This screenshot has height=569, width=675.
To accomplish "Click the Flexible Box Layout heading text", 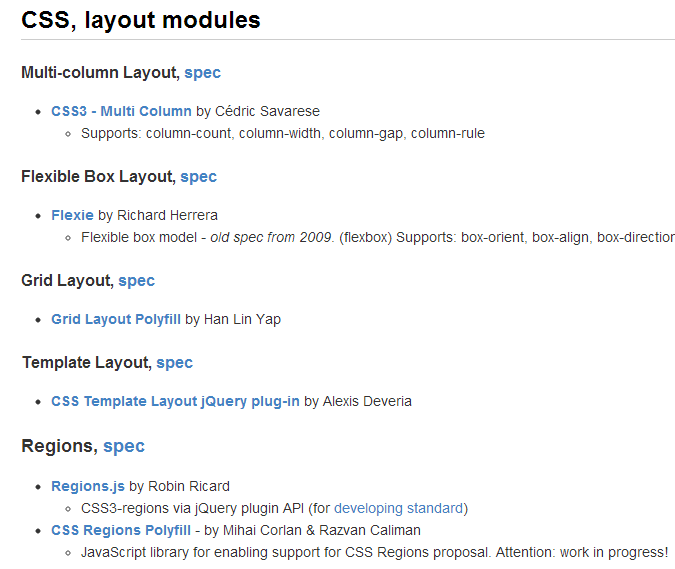I will click(x=97, y=177).
